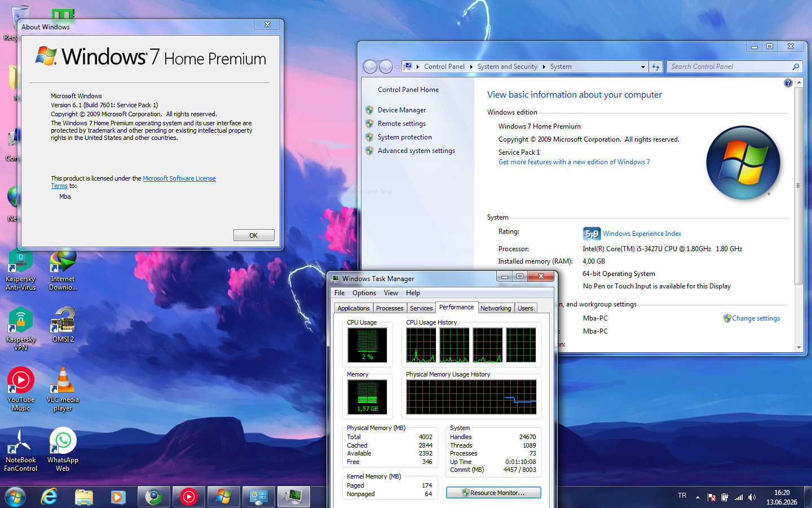The width and height of the screenshot is (812, 508).
Task: Open Windows Explorer from the taskbar
Action: pos(84,497)
